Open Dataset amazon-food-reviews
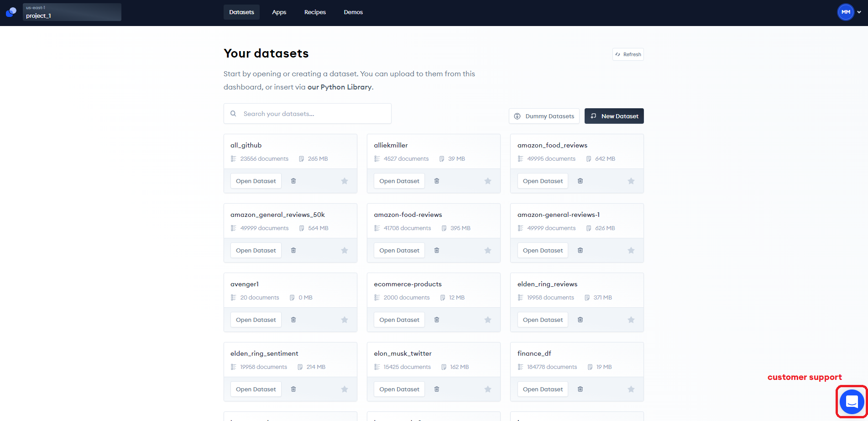The height and width of the screenshot is (421, 868). tap(399, 250)
